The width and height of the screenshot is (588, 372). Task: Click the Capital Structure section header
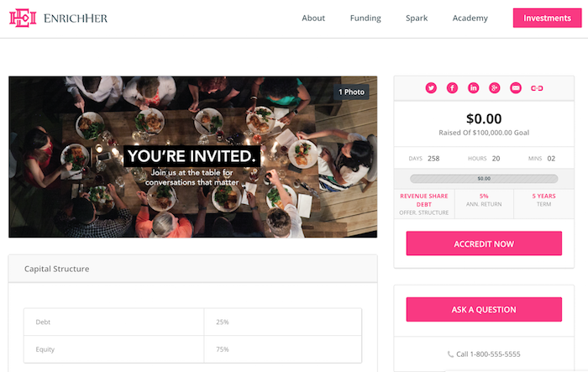coord(192,269)
